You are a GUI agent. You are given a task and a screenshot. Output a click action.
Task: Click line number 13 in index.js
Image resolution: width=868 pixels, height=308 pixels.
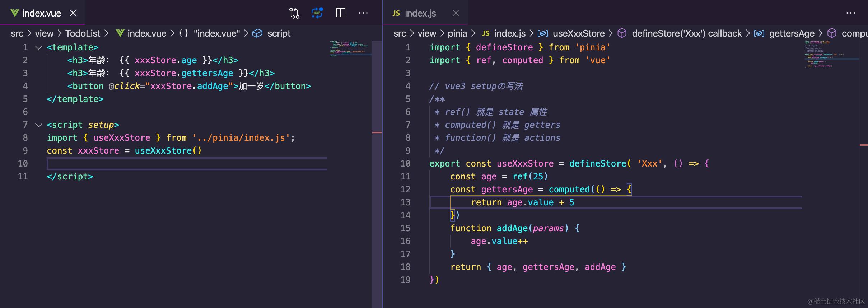[405, 202]
